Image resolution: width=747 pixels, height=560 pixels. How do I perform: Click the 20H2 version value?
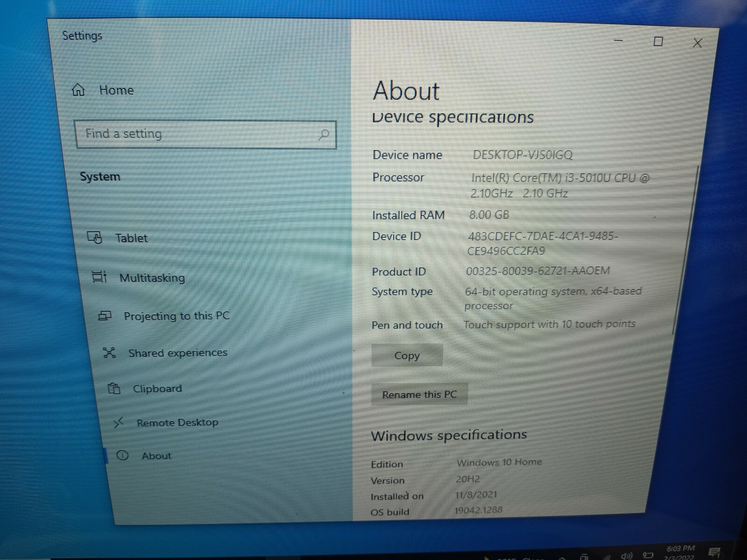click(467, 479)
